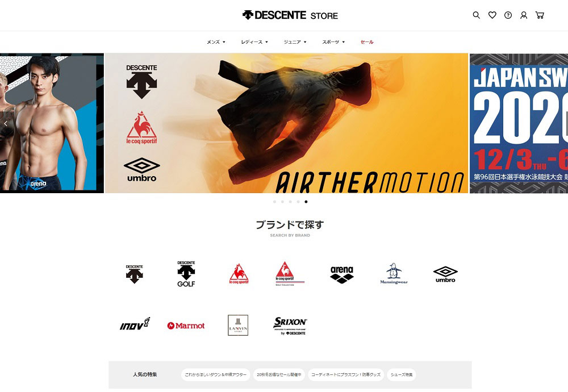
Task: Expand the レディース dropdown menu
Action: point(254,42)
